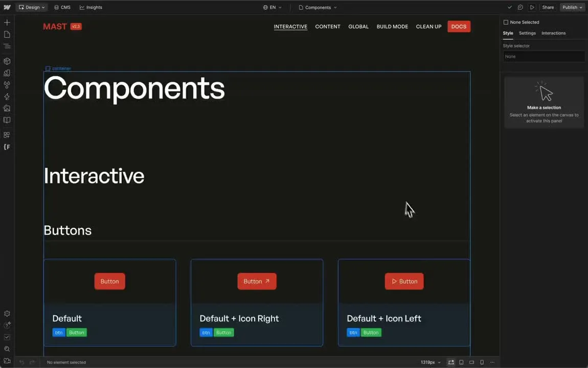The height and width of the screenshot is (368, 588).
Task: Switch to tablet breakpoint view
Action: pyautogui.click(x=461, y=362)
